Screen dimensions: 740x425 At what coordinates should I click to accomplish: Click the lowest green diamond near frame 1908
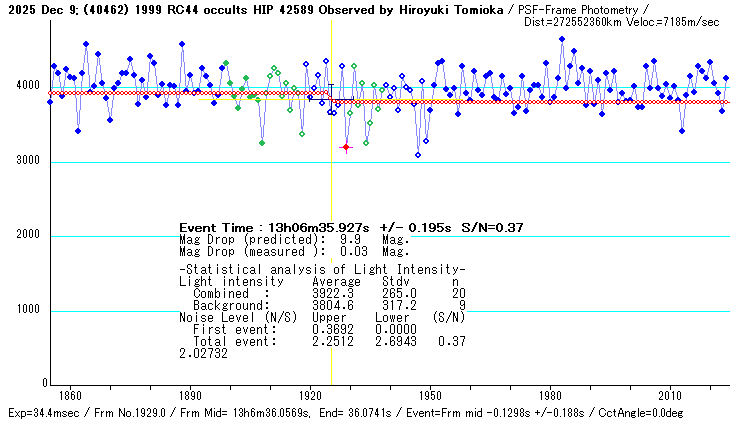pyautogui.click(x=262, y=143)
